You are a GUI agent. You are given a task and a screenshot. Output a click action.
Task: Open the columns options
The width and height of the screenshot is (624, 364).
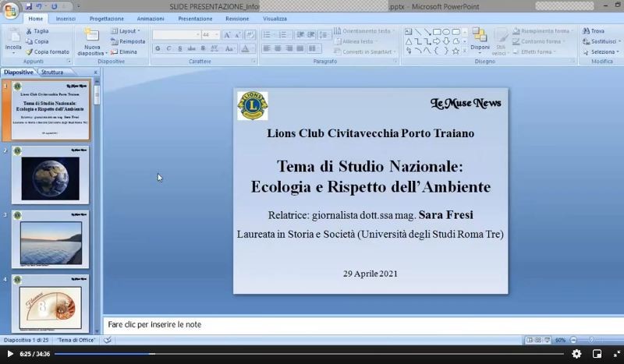pyautogui.click(x=314, y=48)
